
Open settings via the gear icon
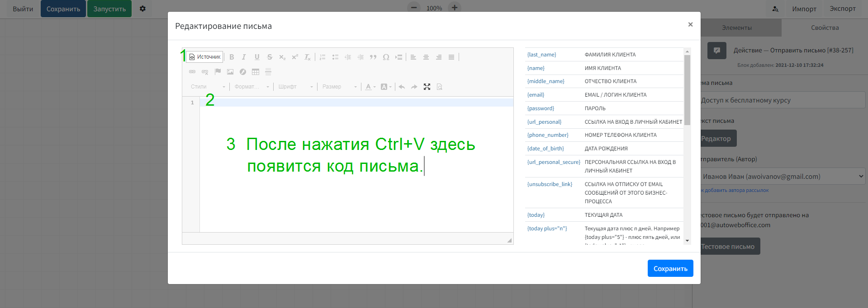tap(142, 9)
